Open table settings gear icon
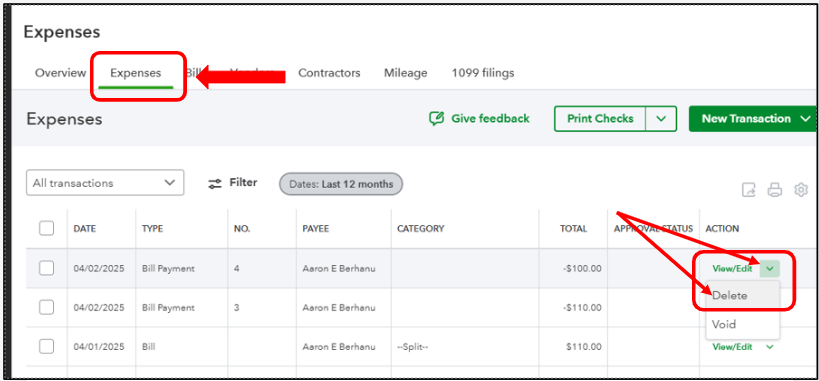This screenshot has height=381, width=819. click(801, 190)
